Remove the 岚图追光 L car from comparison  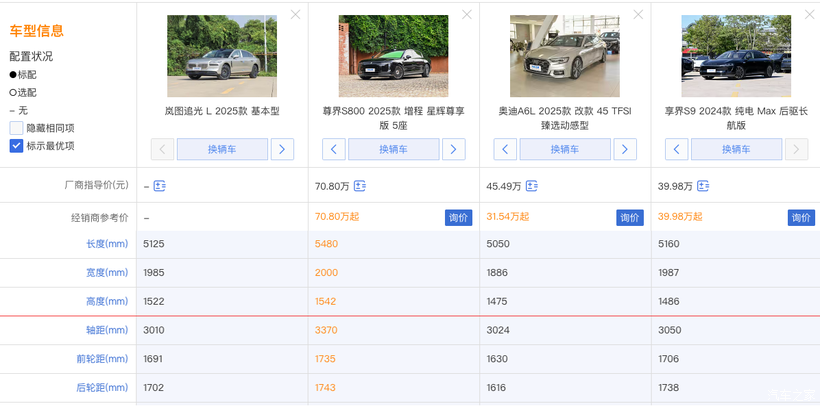[295, 15]
